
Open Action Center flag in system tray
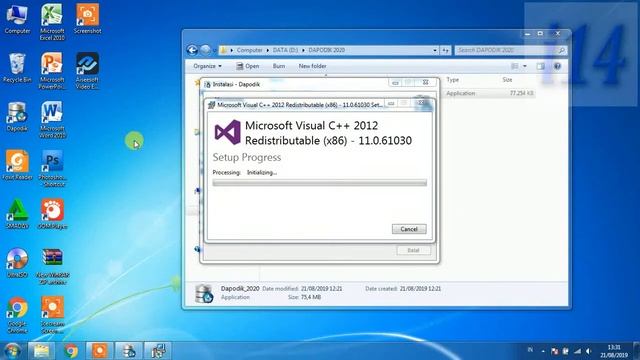click(554, 351)
